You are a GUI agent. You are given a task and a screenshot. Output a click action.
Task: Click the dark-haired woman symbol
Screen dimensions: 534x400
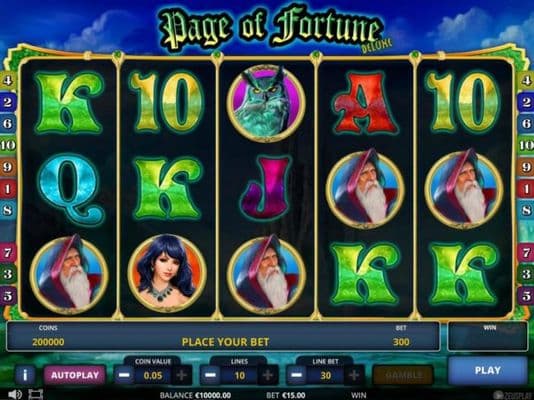(x=167, y=273)
